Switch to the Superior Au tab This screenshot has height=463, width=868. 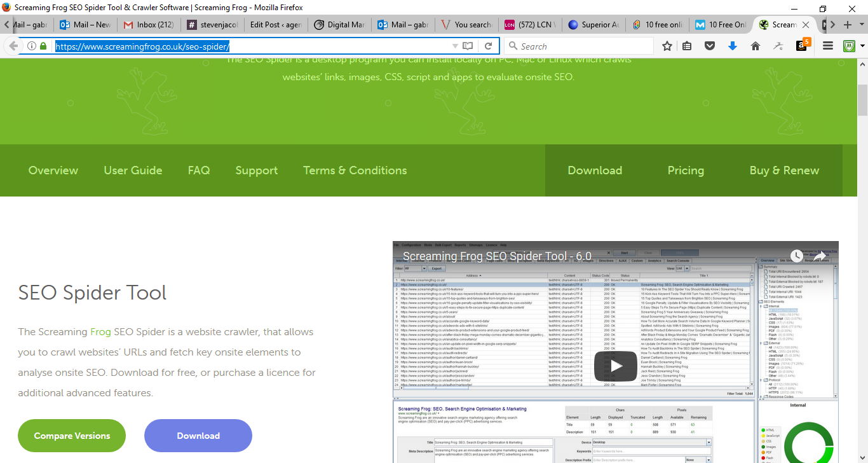coord(593,25)
